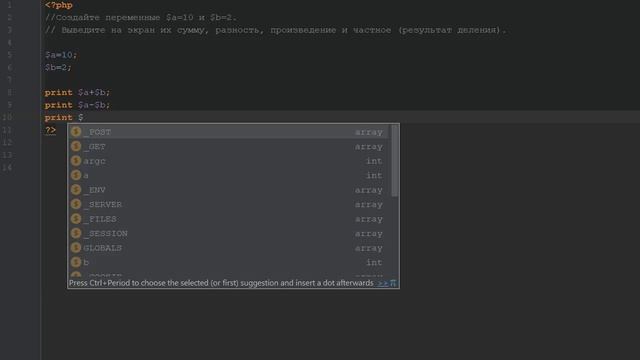Click the pi icon in the popup footer
640x360 pixels.
pyautogui.click(x=393, y=283)
